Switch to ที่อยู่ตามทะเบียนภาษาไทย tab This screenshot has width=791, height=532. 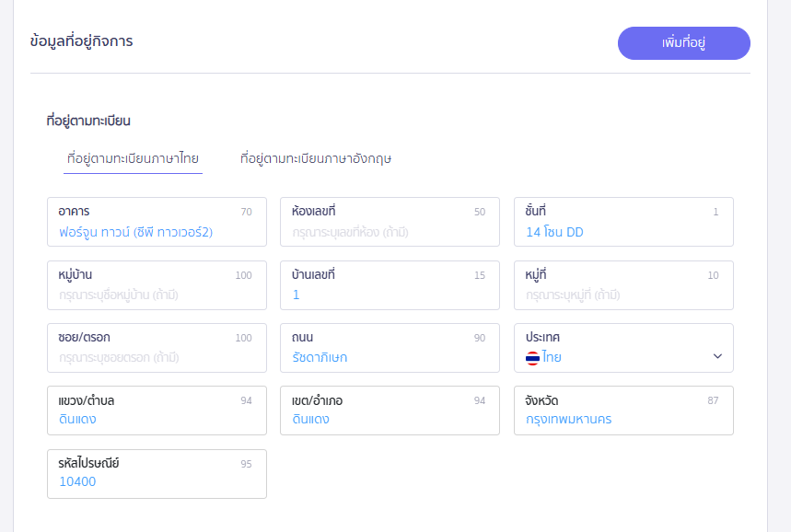tap(133, 158)
